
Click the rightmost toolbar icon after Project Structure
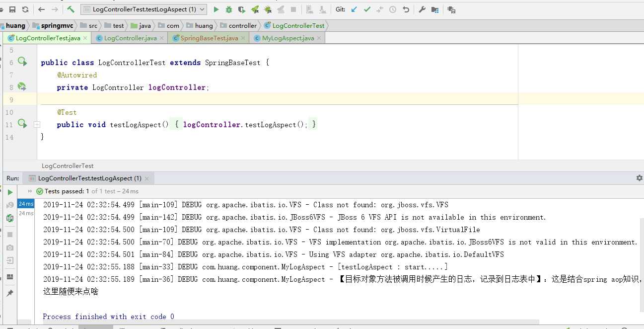(451, 9)
